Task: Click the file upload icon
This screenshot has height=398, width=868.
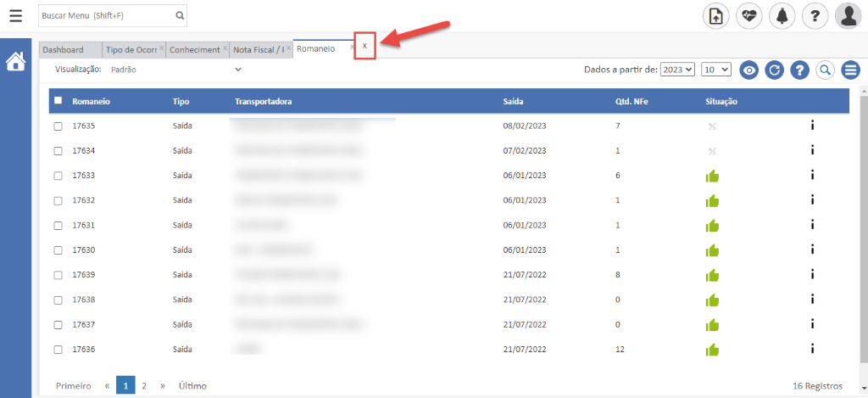Action: pos(716,16)
